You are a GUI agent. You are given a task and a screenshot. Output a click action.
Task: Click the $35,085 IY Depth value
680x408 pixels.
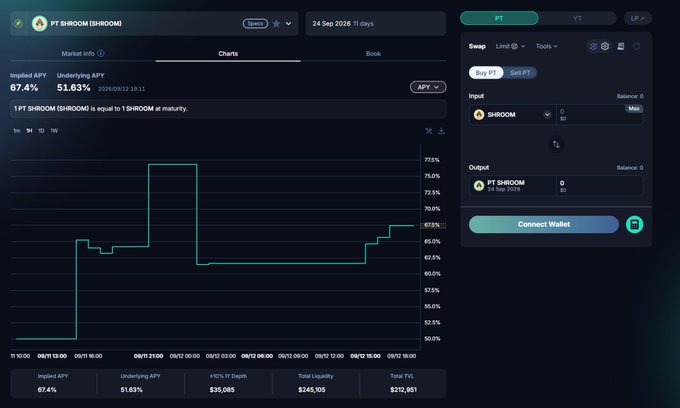[x=222, y=390]
